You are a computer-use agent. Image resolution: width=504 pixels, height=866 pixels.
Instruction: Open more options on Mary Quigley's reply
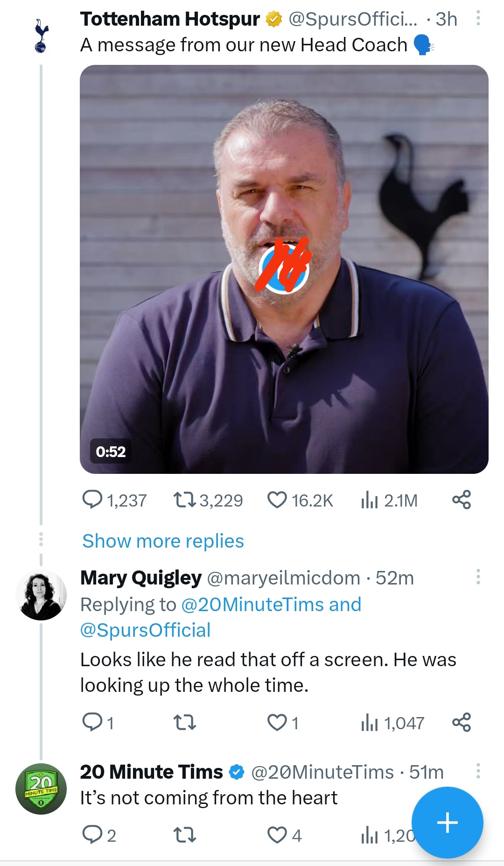(x=478, y=577)
